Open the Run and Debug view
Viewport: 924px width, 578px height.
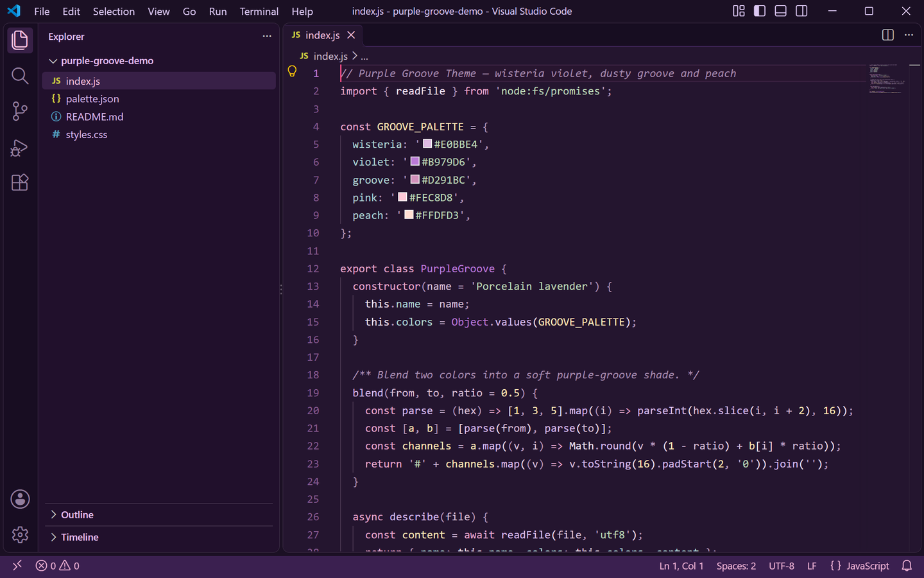pyautogui.click(x=20, y=147)
